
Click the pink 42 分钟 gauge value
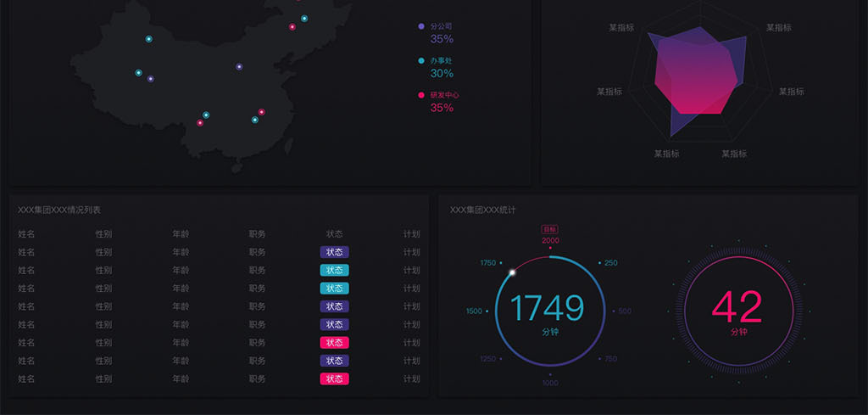pyautogui.click(x=737, y=308)
